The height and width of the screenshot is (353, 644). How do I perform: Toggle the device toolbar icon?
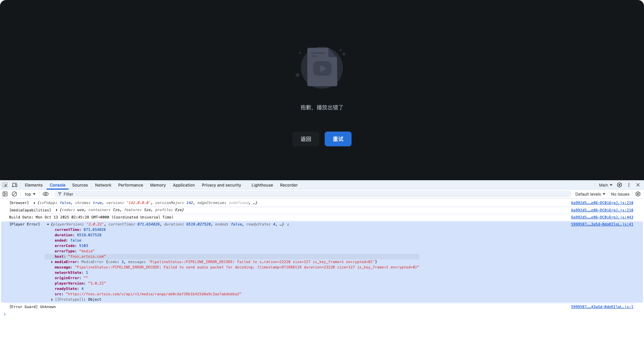pos(14,185)
